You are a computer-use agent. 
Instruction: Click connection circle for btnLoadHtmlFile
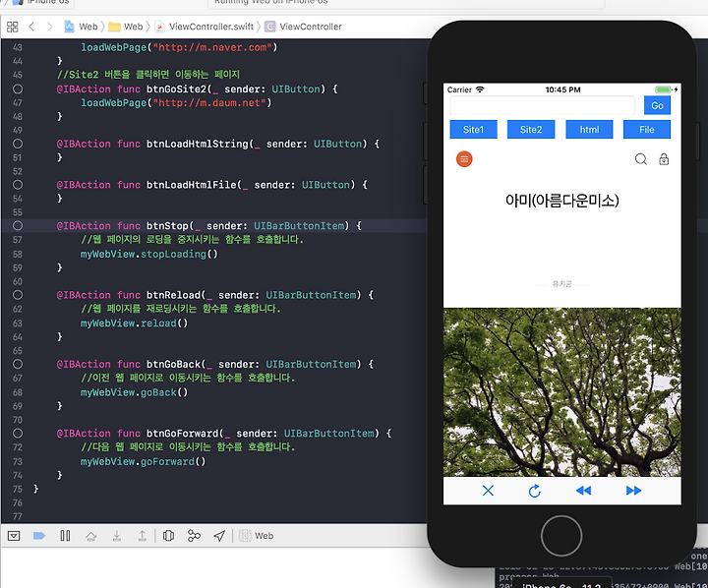coord(18,185)
